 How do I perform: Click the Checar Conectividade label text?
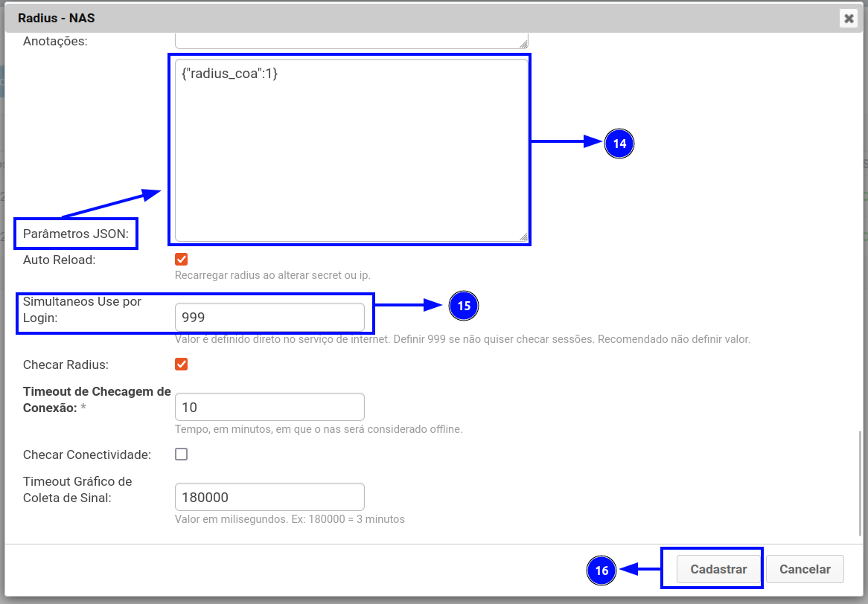point(87,454)
